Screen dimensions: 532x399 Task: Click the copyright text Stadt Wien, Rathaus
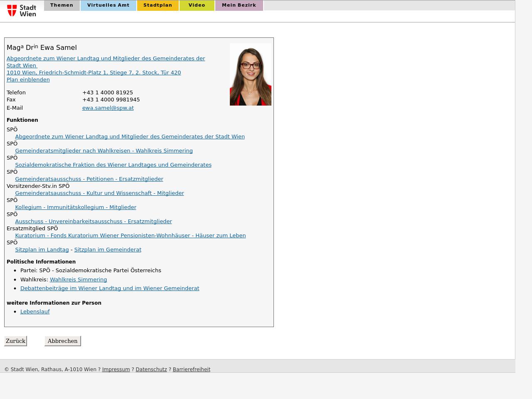[50, 369]
